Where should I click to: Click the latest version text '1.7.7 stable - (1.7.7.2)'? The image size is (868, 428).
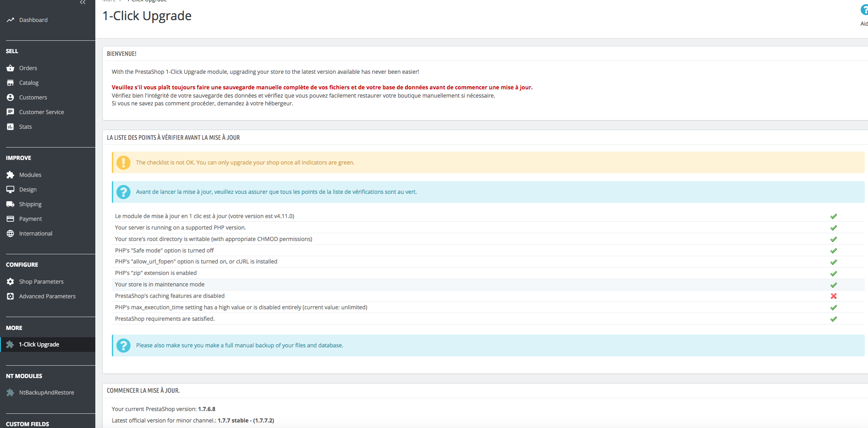(246, 421)
